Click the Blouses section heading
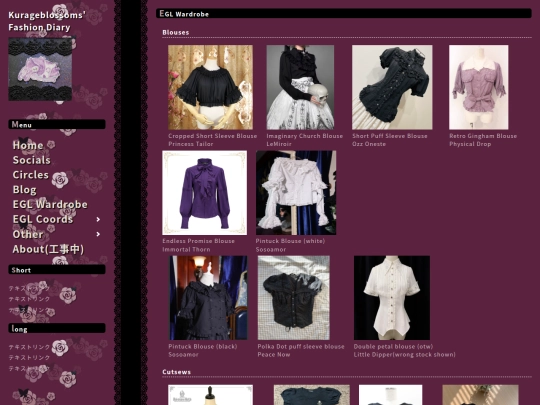The width and height of the screenshot is (540, 405). tap(176, 32)
